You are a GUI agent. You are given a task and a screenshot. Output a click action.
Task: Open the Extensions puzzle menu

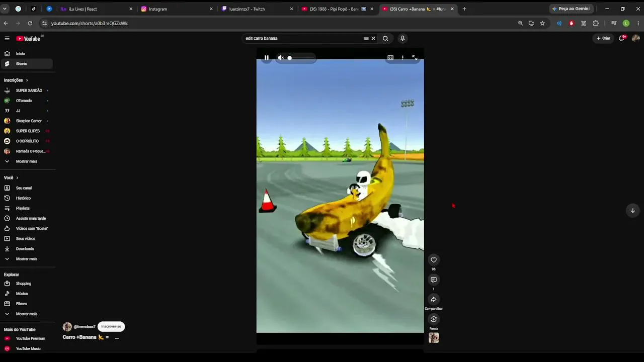pyautogui.click(x=596, y=23)
